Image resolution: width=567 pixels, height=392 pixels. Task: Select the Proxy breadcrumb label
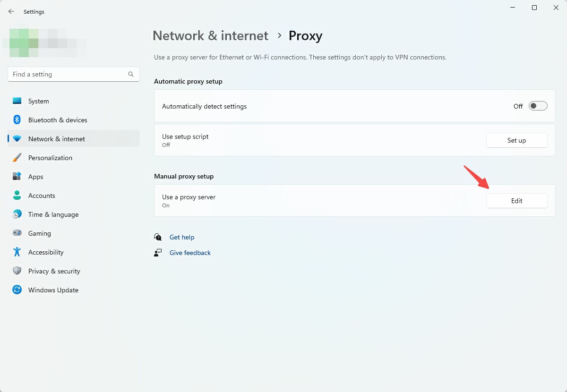305,35
